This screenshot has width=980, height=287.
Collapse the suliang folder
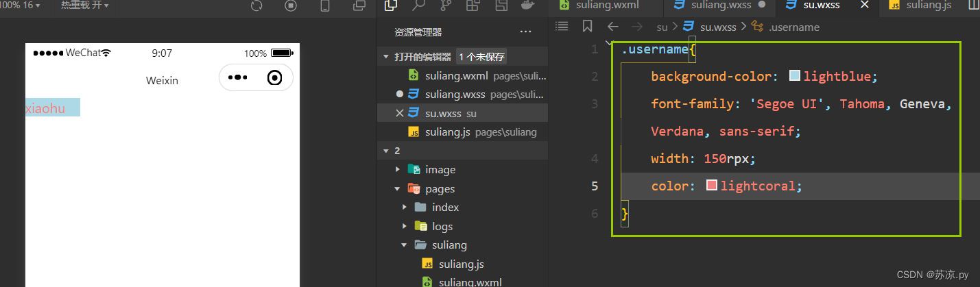pyautogui.click(x=405, y=245)
